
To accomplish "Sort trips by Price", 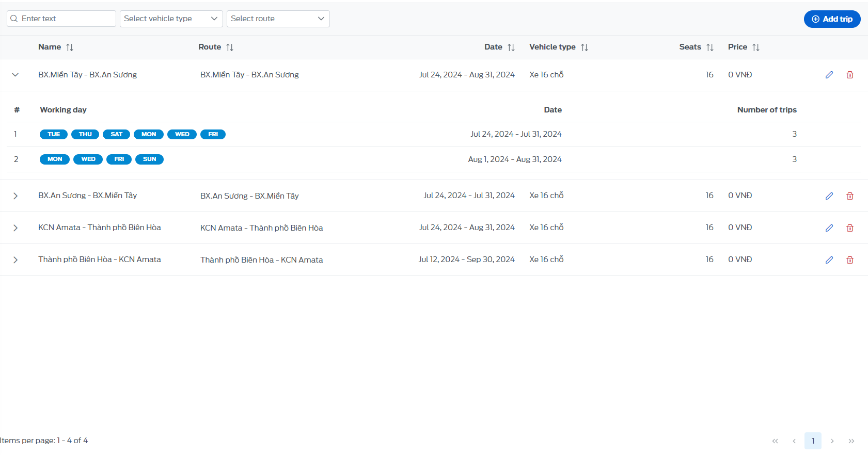I will click(756, 47).
